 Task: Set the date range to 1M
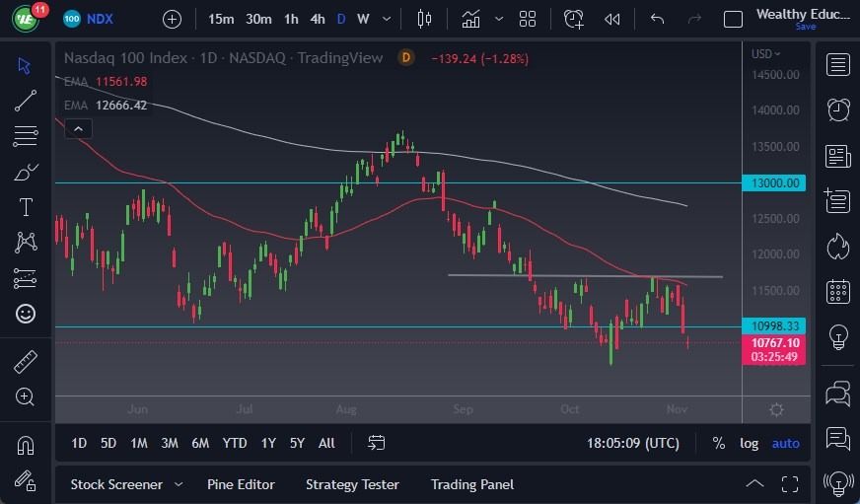[x=139, y=443]
